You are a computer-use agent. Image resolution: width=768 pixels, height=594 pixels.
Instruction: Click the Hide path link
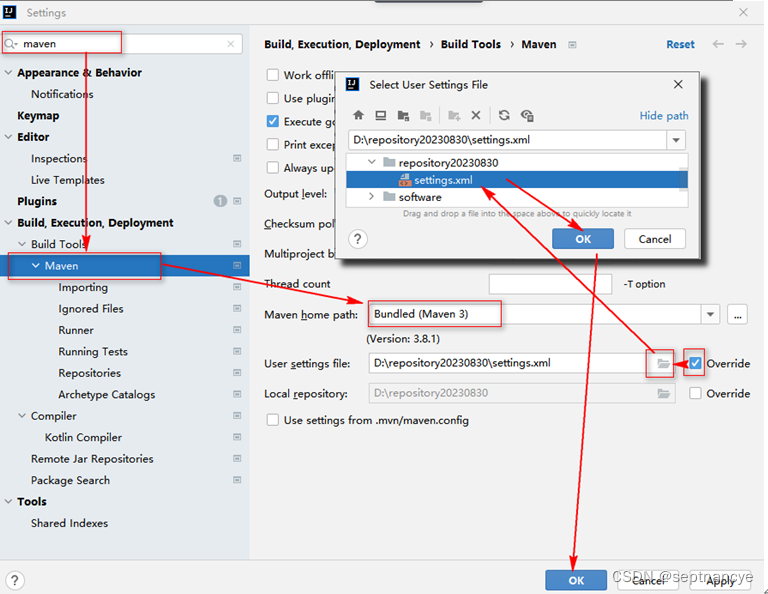[664, 116]
